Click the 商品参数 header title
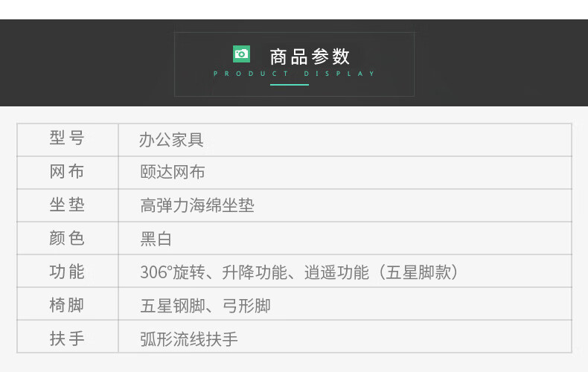The height and width of the screenshot is (372, 588). [x=310, y=57]
